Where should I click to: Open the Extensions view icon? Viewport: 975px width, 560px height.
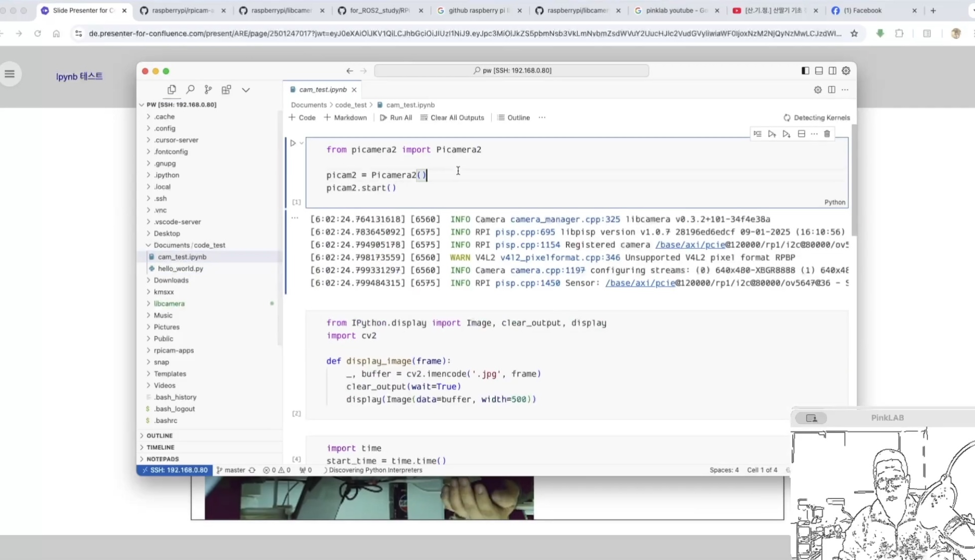[x=226, y=90]
